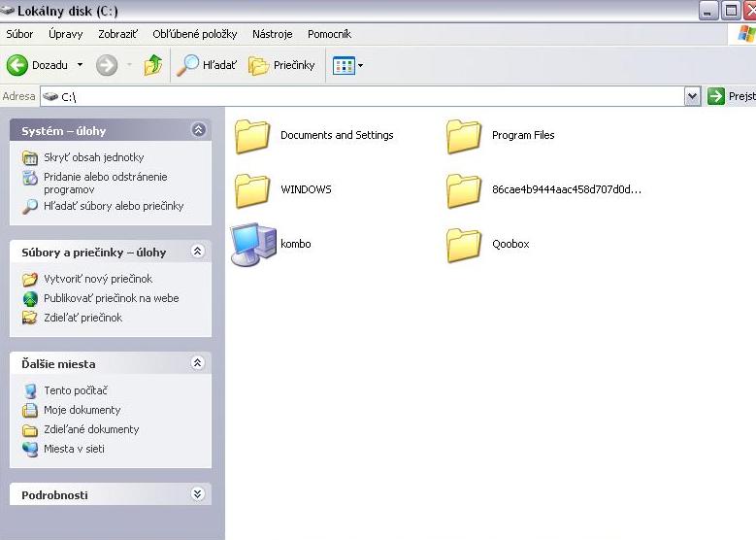Click the Zdieľané dokumenty folder icon

pyautogui.click(x=30, y=430)
